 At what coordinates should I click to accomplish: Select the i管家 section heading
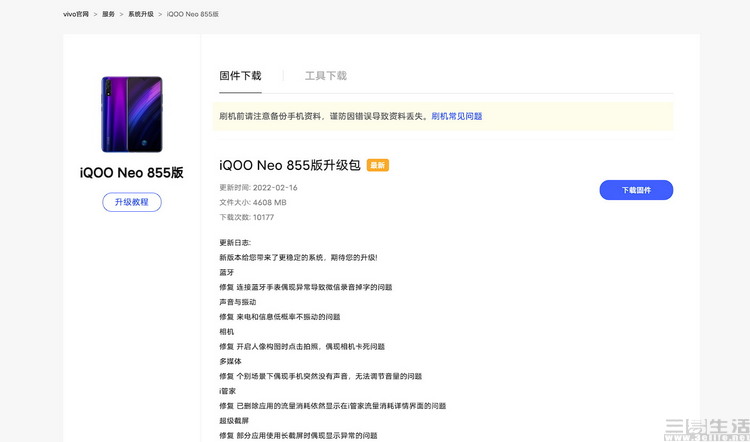click(228, 391)
